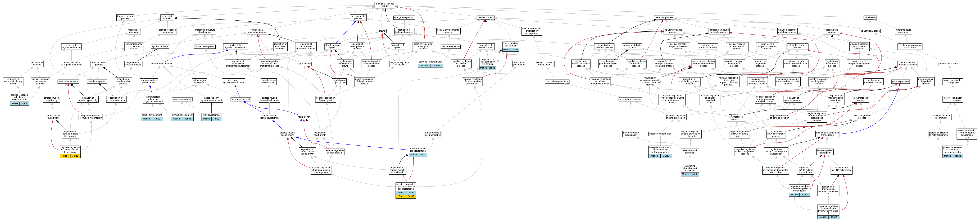980x221 pixels.
Task: Select the 'transcription by RNA polymerase II' node
Action: [842, 170]
